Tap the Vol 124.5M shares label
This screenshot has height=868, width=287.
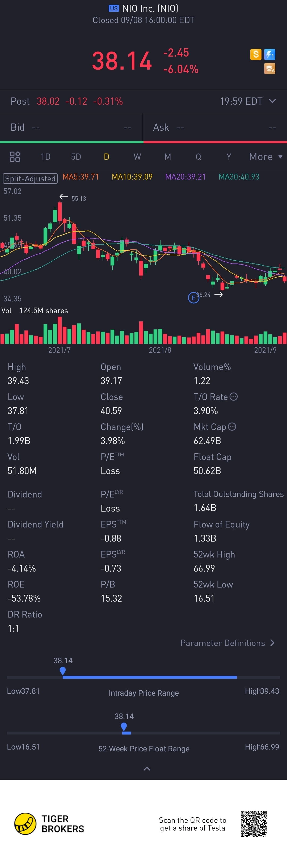(x=35, y=311)
